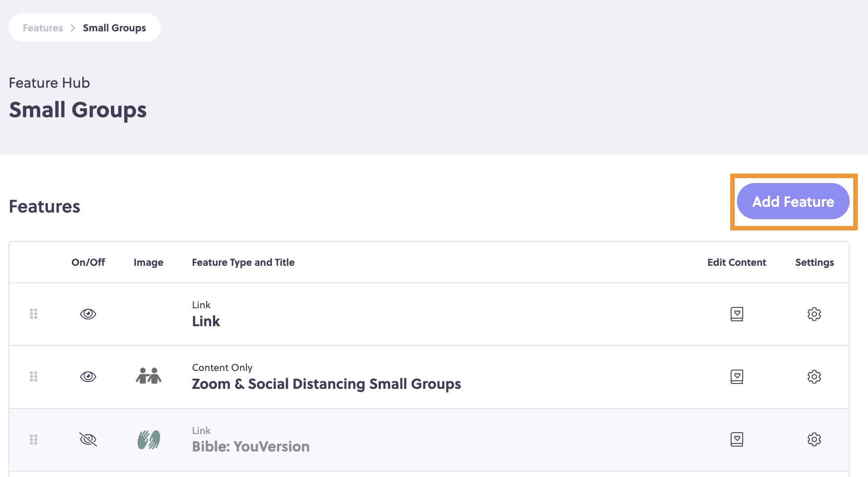Image resolution: width=868 pixels, height=477 pixels.
Task: Click the hands image icon for Bible: YouVersion
Action: 149,439
